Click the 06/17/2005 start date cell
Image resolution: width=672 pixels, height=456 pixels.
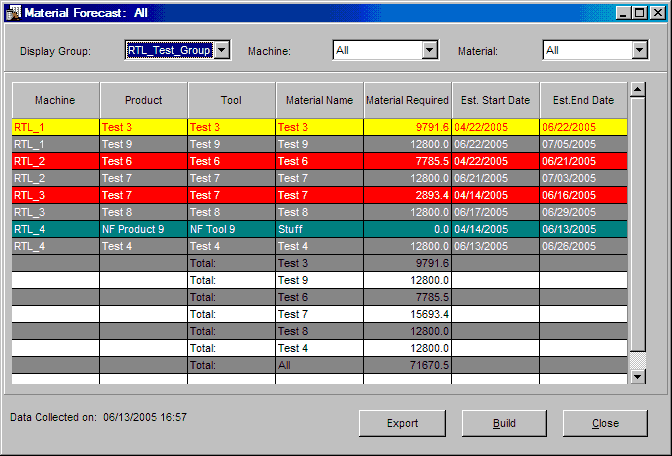(495, 212)
